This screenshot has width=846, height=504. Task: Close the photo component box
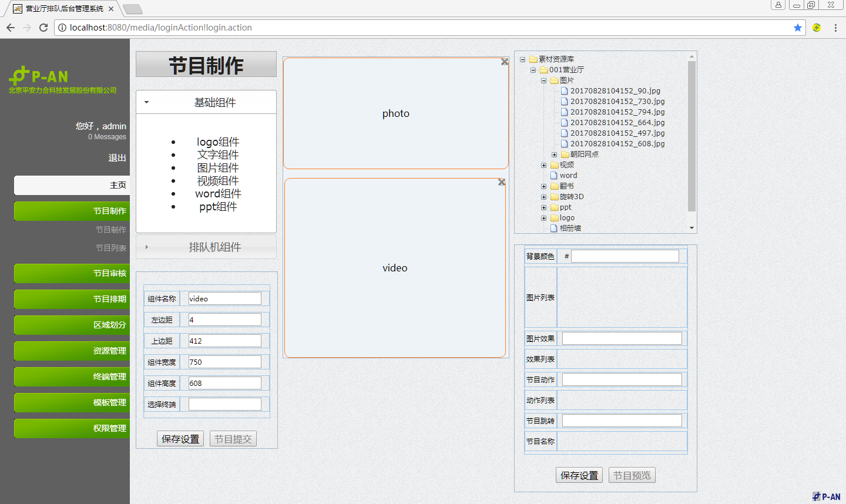pos(505,62)
